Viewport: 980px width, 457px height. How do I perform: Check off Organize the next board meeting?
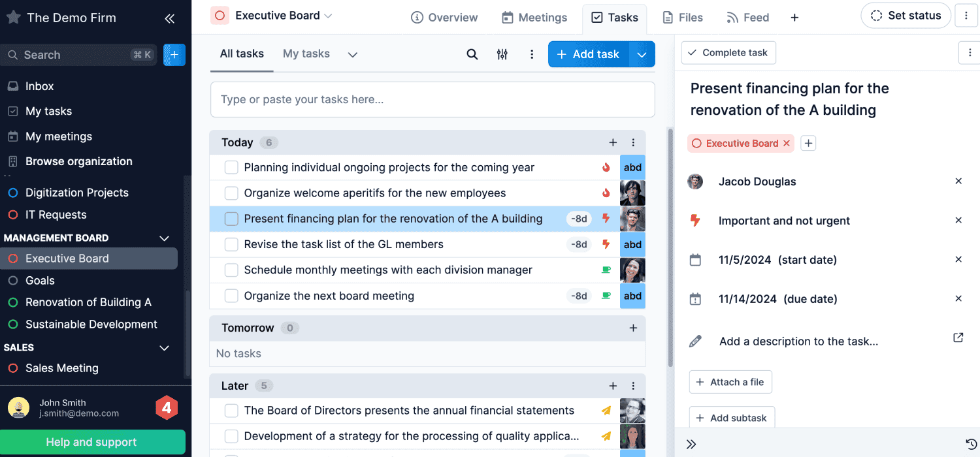coord(231,296)
